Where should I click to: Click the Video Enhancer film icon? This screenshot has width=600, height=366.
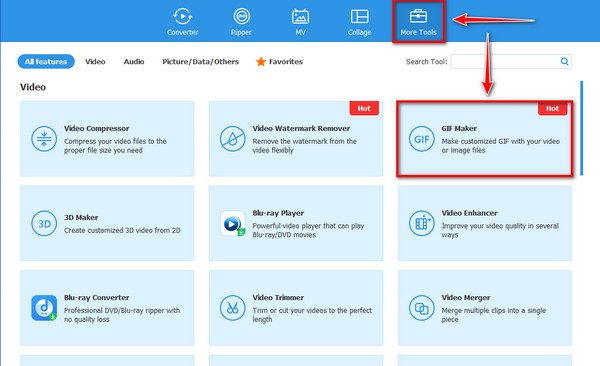(x=421, y=224)
